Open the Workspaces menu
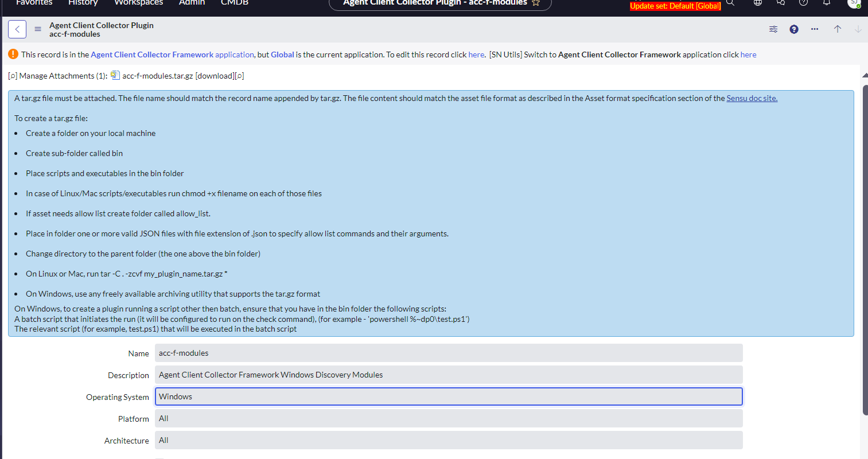Screen dimensions: 868x459 click(138, 3)
